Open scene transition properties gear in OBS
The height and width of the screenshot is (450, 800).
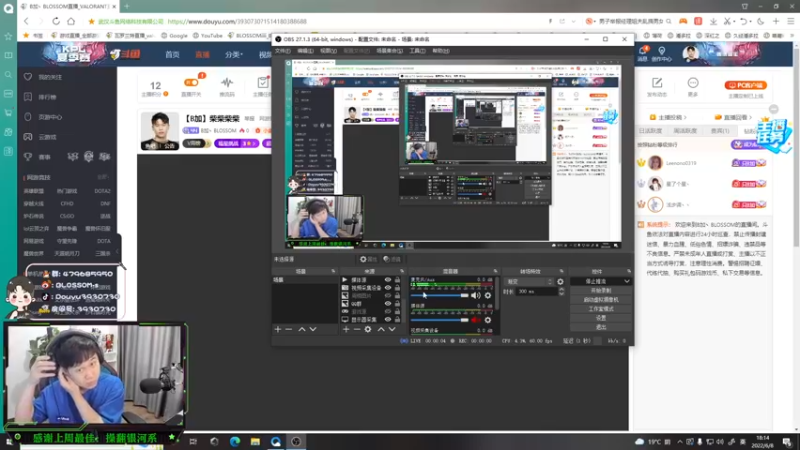(x=560, y=282)
